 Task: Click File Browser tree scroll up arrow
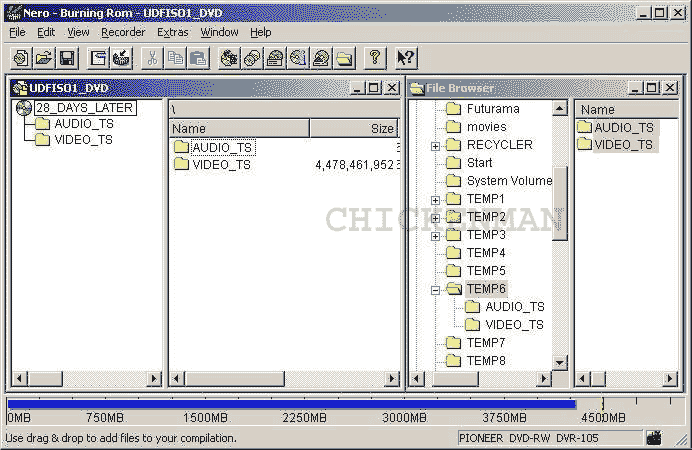[x=560, y=108]
